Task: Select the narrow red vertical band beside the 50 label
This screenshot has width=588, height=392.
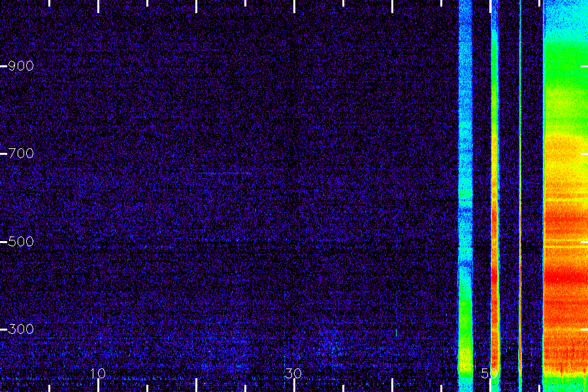Action: click(x=495, y=196)
